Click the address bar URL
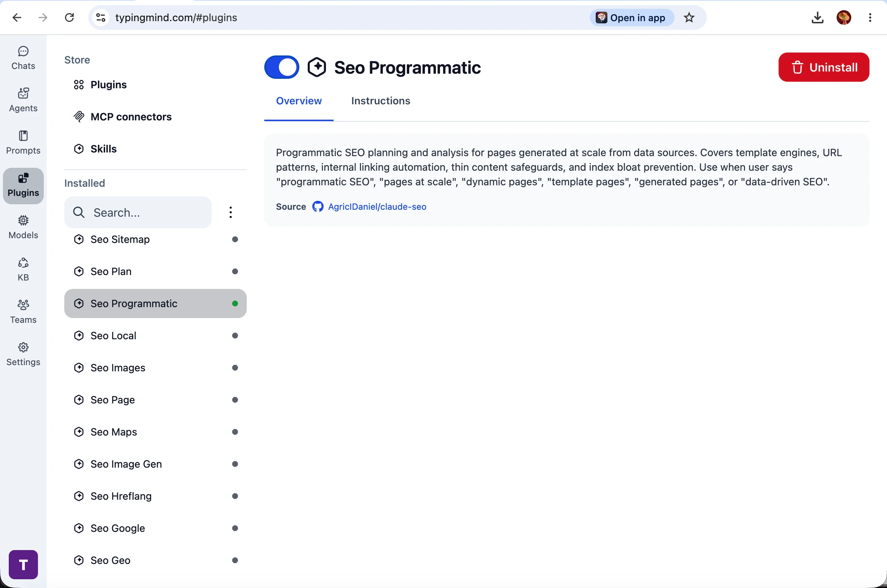The width and height of the screenshot is (887, 588). point(176,18)
